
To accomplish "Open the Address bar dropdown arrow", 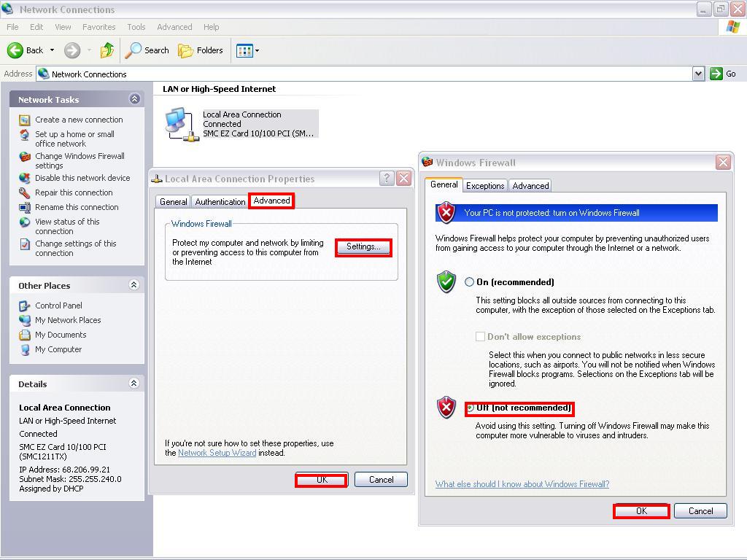I will pyautogui.click(x=698, y=74).
